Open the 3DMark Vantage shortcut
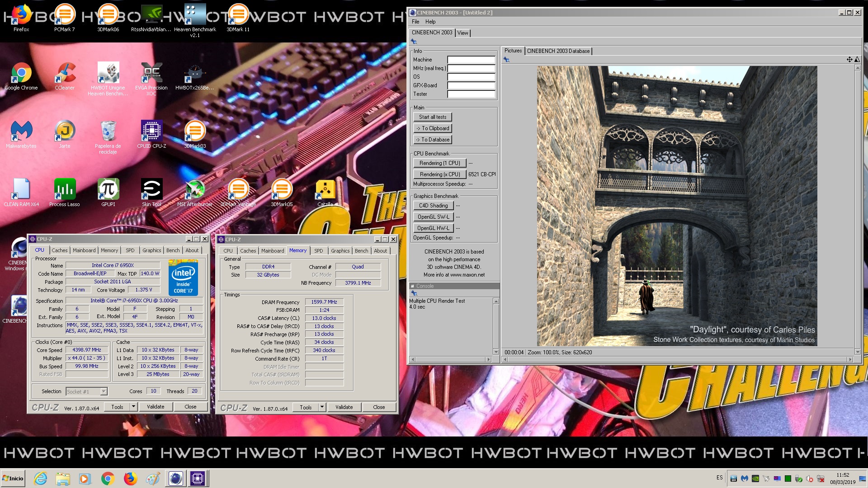 tap(238, 193)
